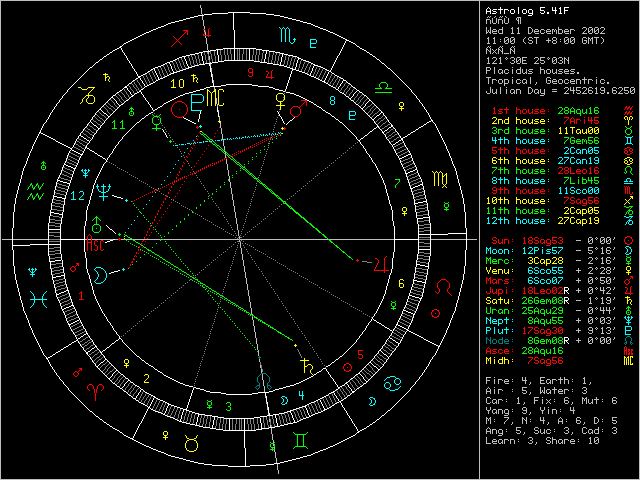Select the 'Learn: 3, Share: 10' line
This screenshot has height=480, width=640.
(x=542, y=441)
